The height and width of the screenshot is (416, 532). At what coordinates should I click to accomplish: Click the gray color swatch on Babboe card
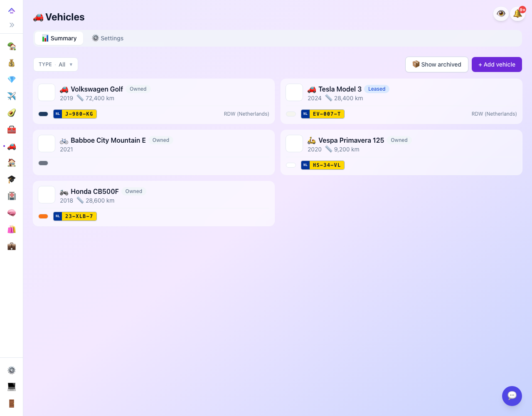(43, 163)
